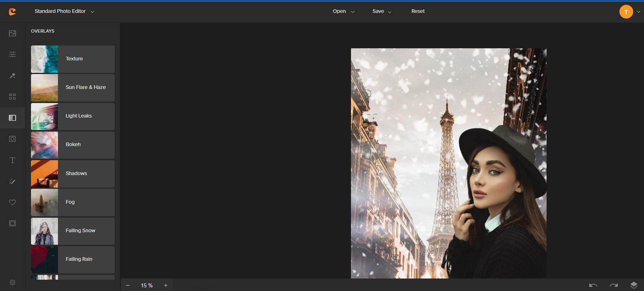Open the Fog overlay category
This screenshot has width=644, height=291.
coord(73,202)
